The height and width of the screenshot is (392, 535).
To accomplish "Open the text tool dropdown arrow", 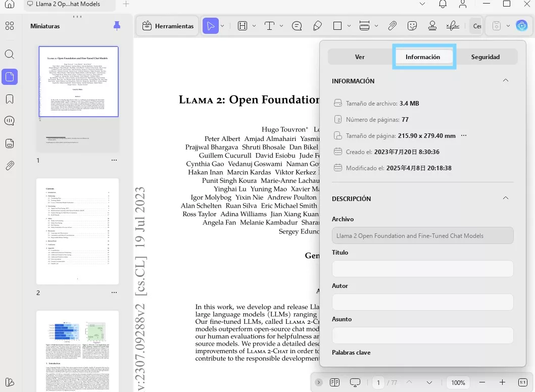I will [281, 26].
